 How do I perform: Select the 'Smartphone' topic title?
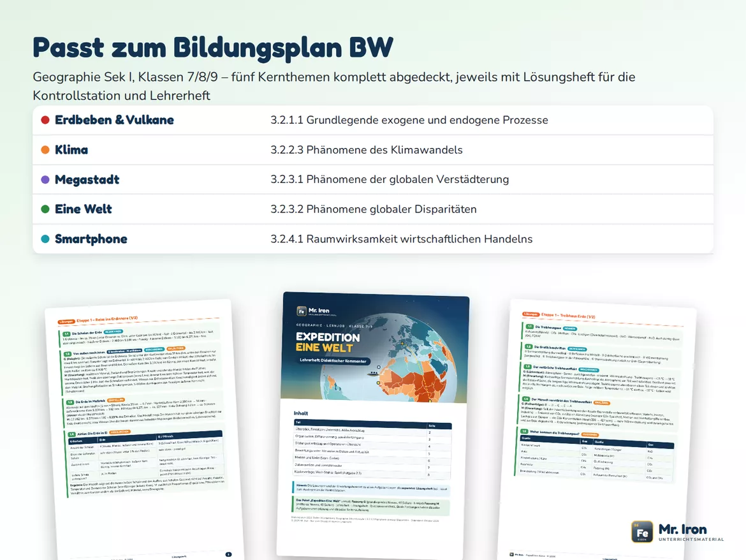[x=91, y=239]
